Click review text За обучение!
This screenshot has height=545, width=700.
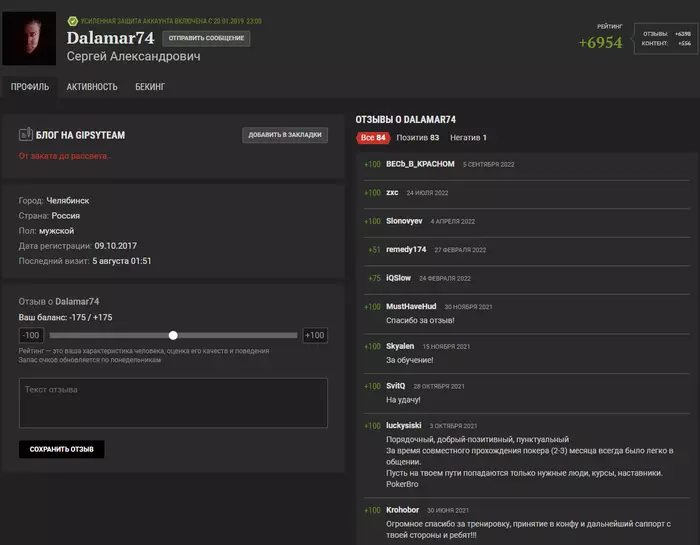coord(409,360)
